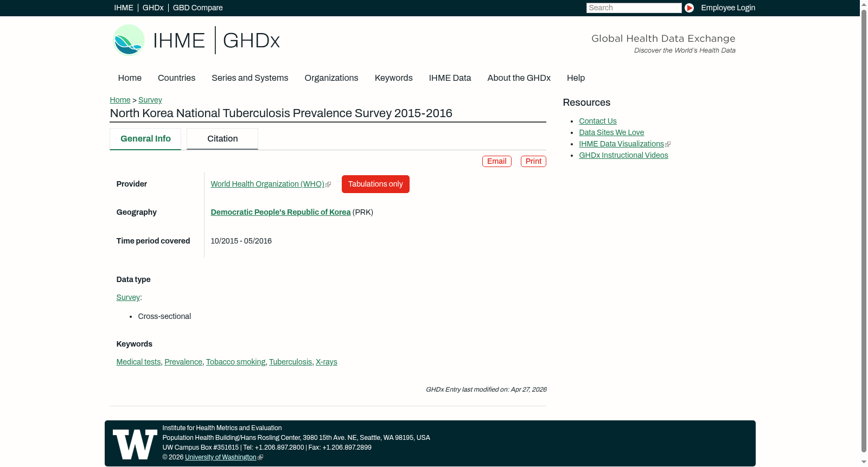The width and height of the screenshot is (868, 467).
Task: Select the General Info tab
Action: coord(145,139)
